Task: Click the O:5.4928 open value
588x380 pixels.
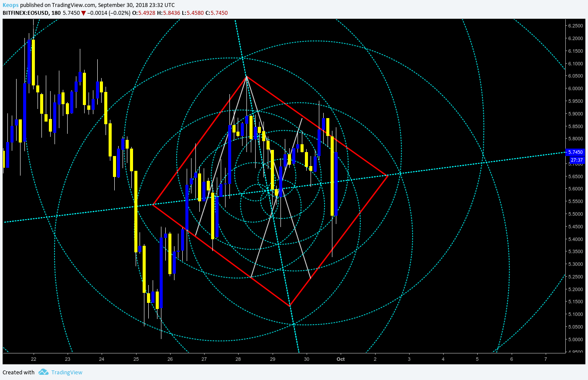Action: coord(144,13)
